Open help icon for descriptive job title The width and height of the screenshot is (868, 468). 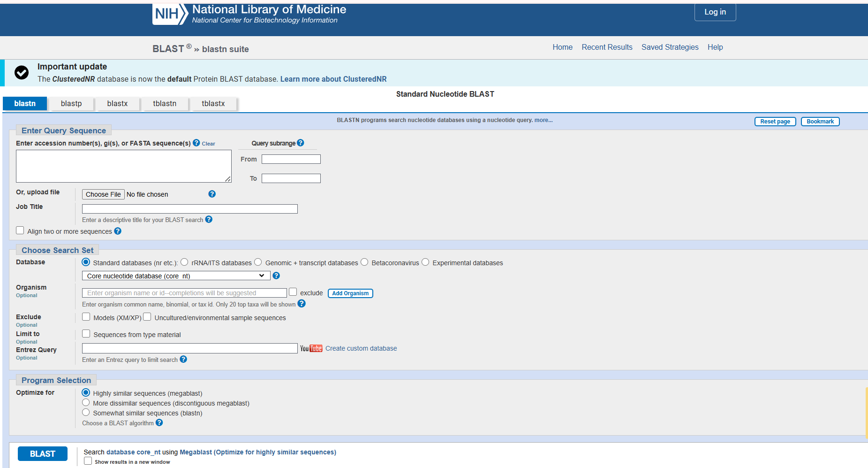209,219
